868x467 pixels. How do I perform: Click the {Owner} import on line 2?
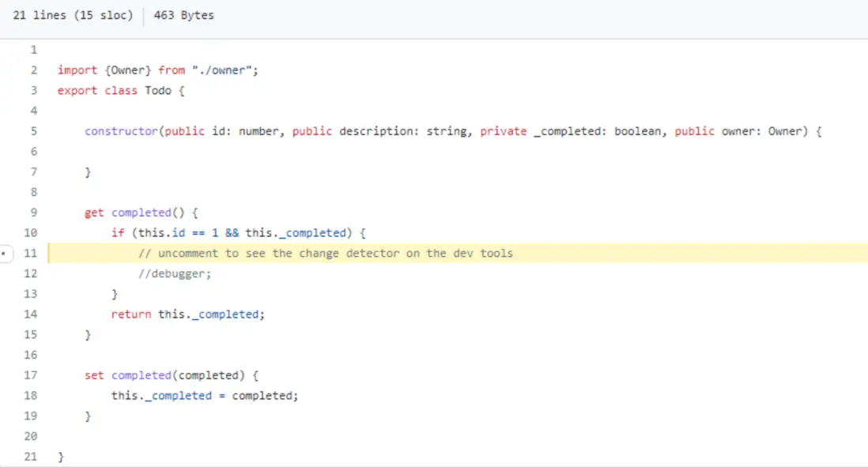click(127, 70)
